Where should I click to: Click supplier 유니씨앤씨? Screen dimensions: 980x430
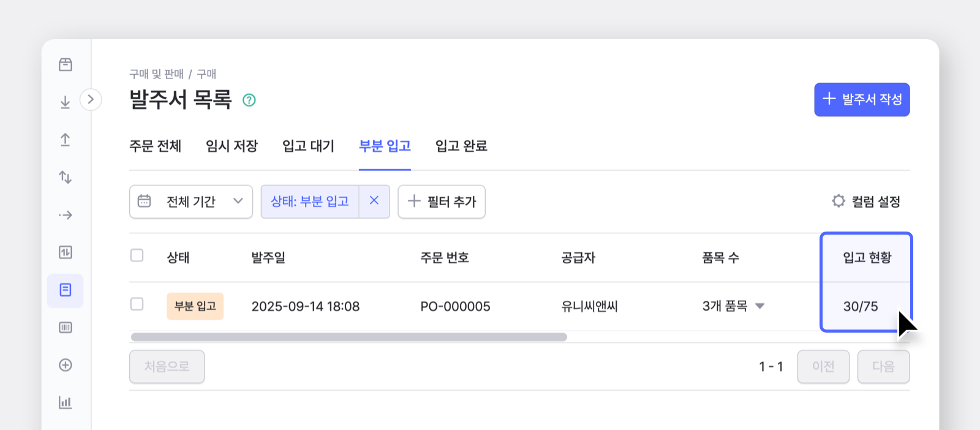click(590, 306)
